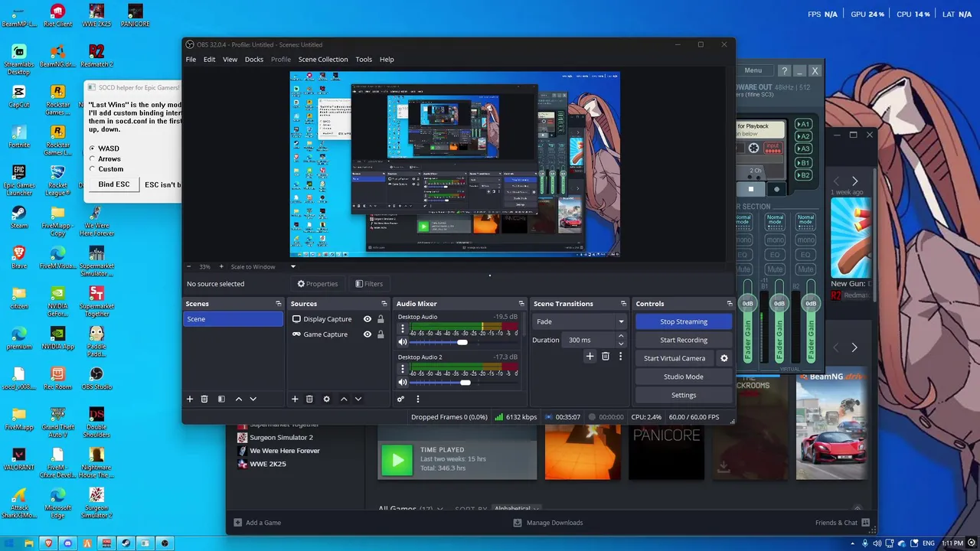Select the Scene entry in Scenes list
980x551 pixels.
(x=233, y=319)
